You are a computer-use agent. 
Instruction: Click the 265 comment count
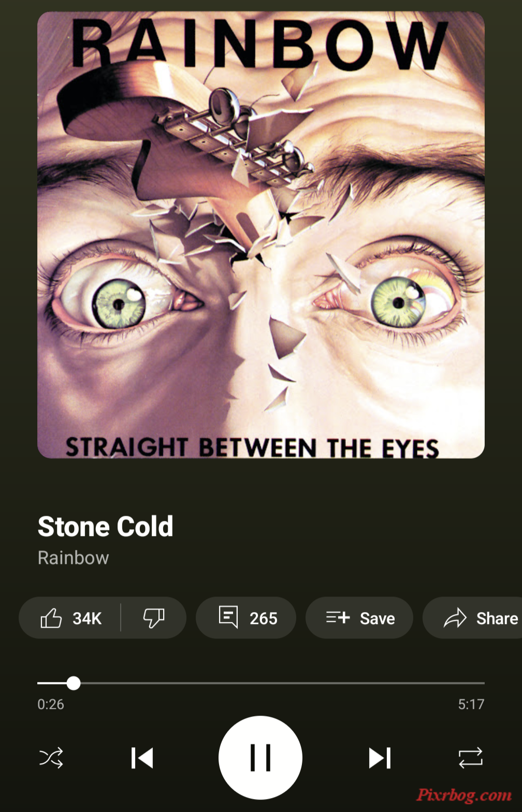click(264, 618)
